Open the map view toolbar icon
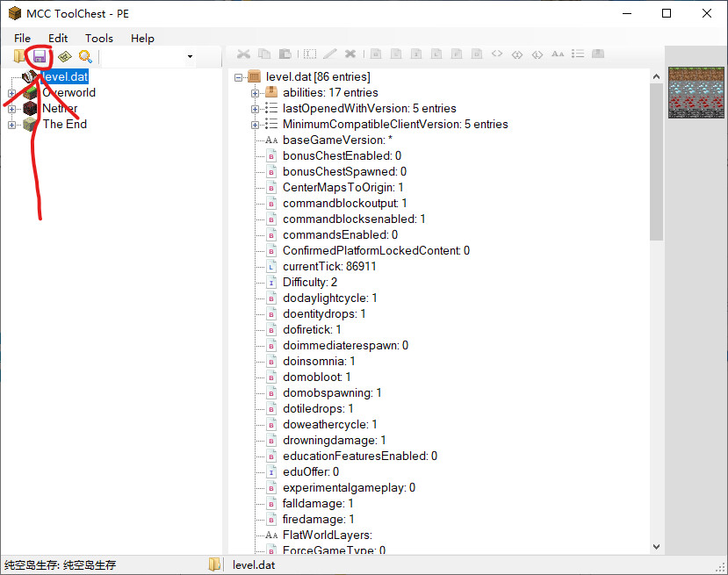The image size is (728, 575). [65, 56]
